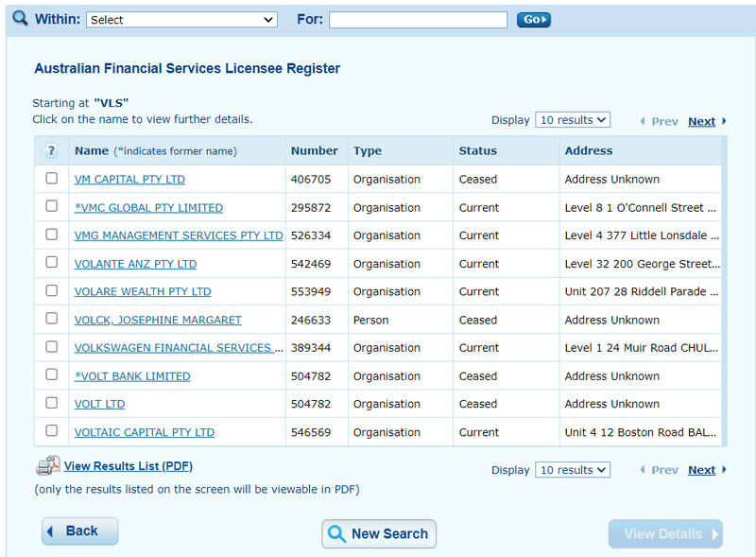The height and width of the screenshot is (557, 756).
Task: Click licence number 406705
Action: pyautogui.click(x=311, y=180)
